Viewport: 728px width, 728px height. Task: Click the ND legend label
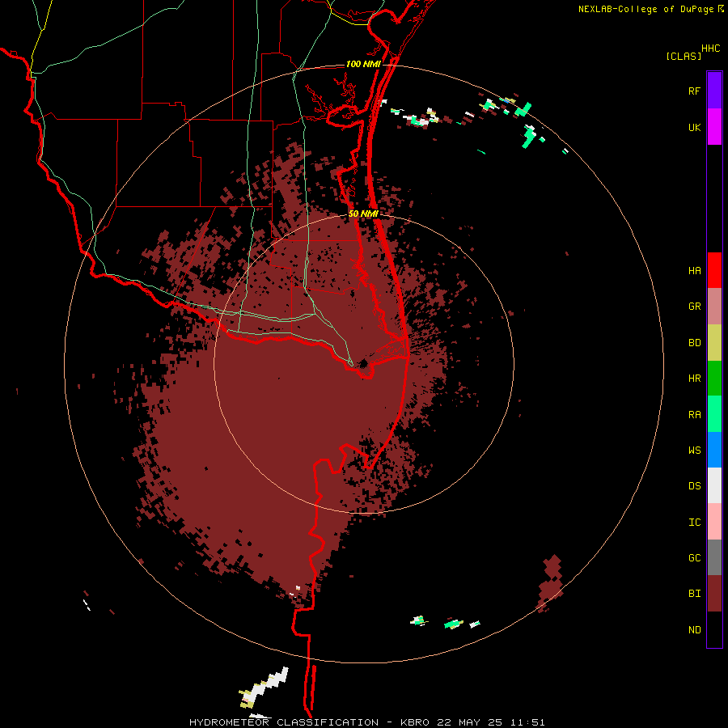[x=694, y=630]
